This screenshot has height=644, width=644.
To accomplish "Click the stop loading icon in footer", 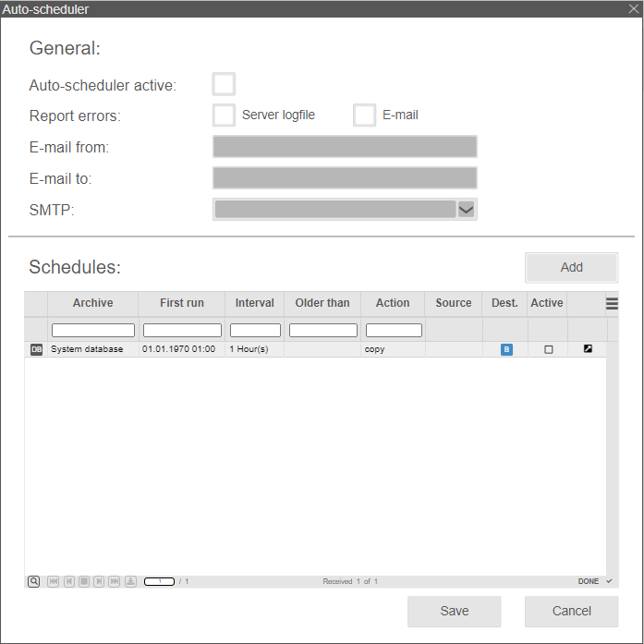I will click(x=84, y=581).
